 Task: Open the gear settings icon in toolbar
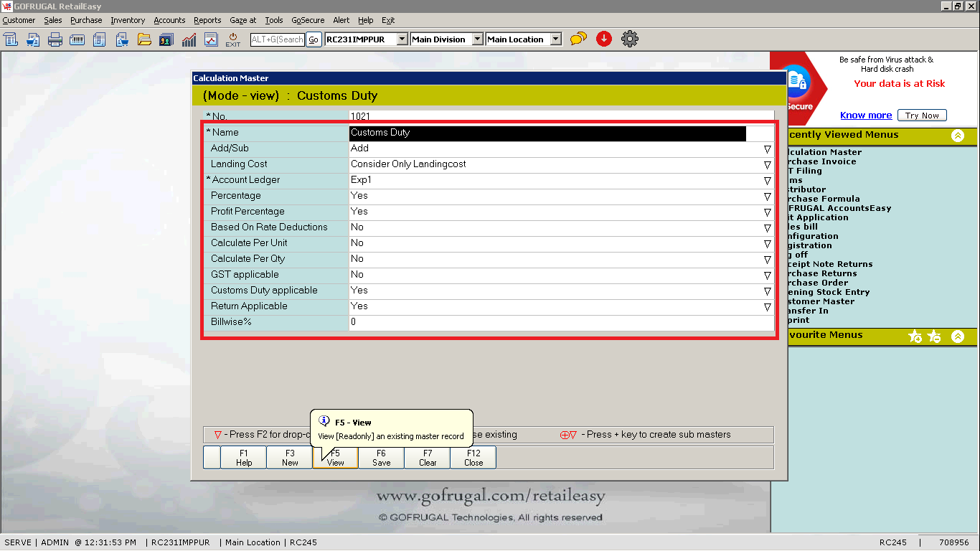630,39
